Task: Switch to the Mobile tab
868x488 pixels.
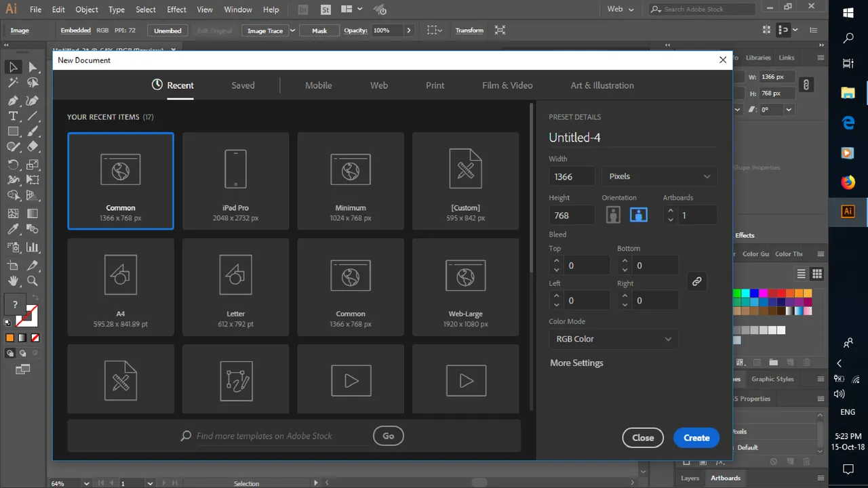Action: 318,85
